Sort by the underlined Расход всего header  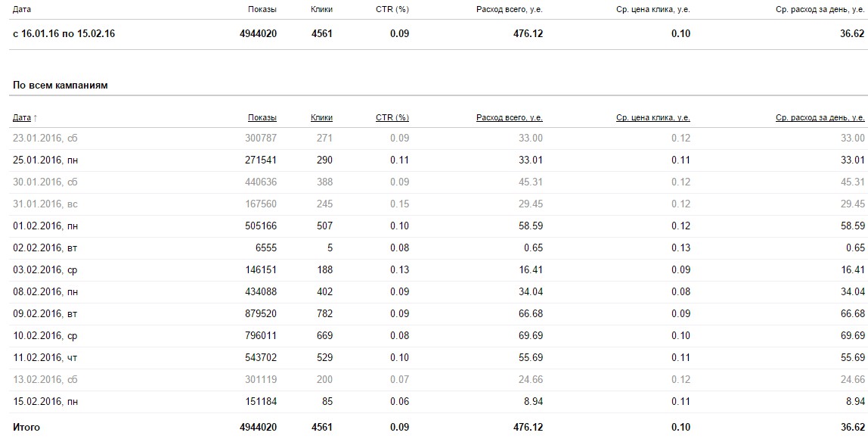click(509, 118)
